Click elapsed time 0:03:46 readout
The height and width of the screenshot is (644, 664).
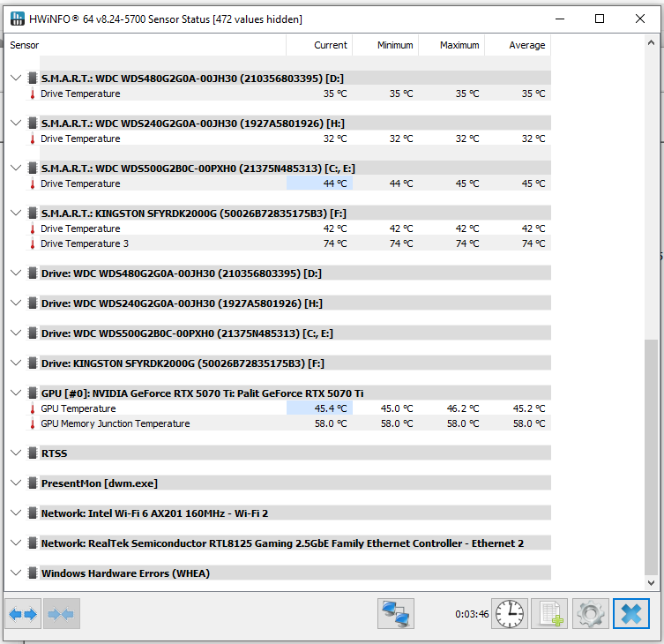[x=472, y=614]
